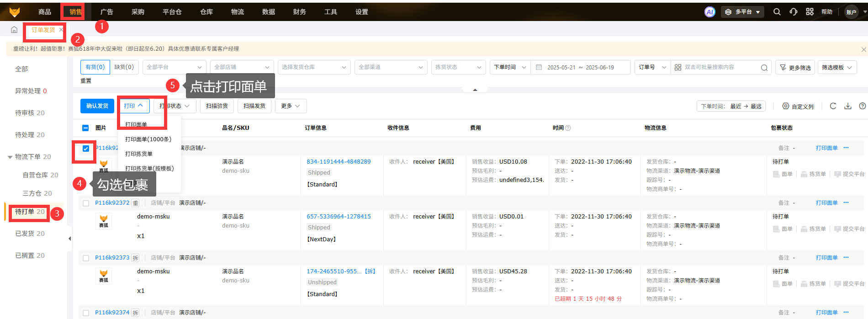Viewport: 868px width, 319px height.
Task: Open the 财务 menu in top navigation
Action: tap(299, 12)
